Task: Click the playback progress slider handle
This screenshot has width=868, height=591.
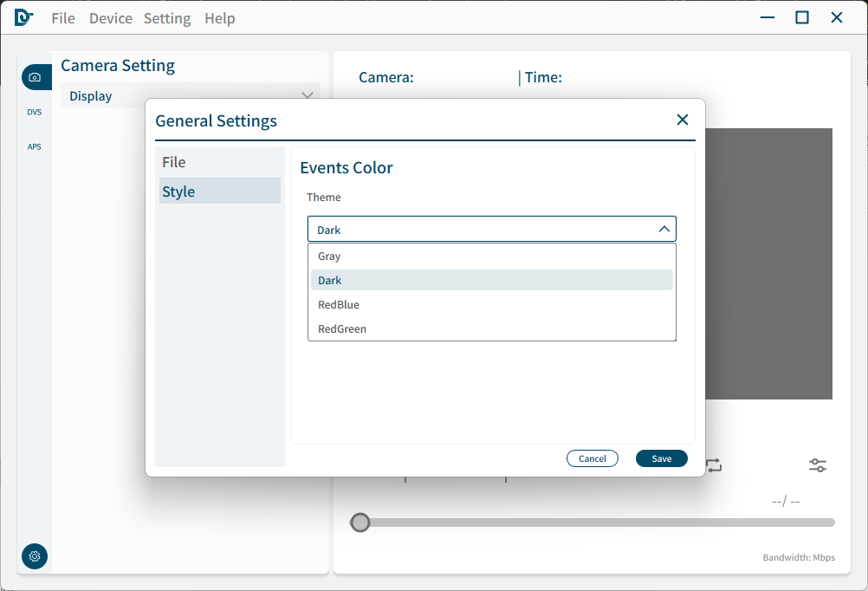Action: 360,523
